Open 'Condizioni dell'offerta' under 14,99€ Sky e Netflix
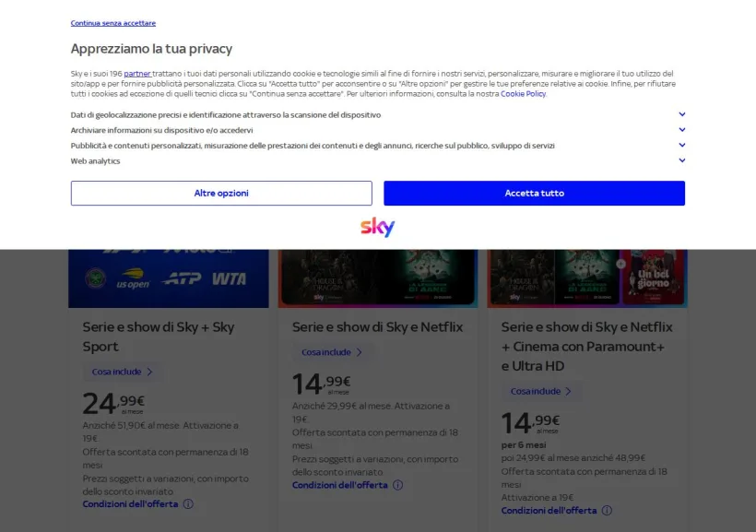756x532 pixels. pos(340,485)
